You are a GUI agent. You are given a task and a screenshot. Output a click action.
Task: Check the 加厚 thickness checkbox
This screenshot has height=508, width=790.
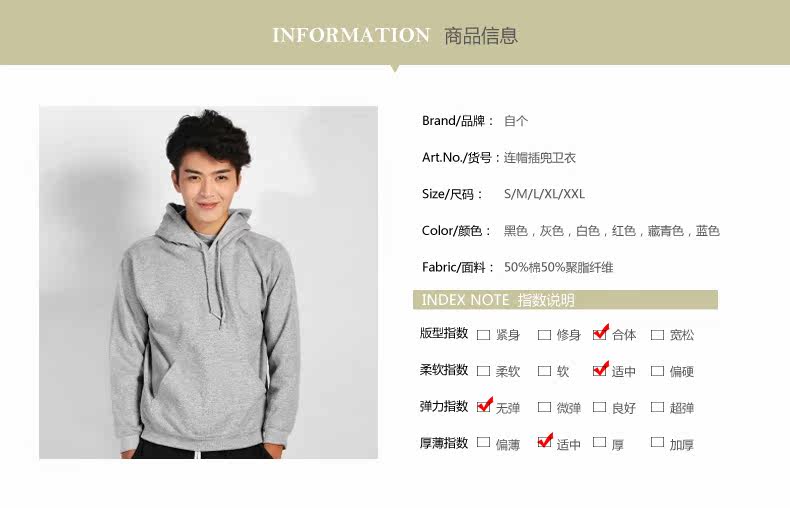(x=657, y=442)
